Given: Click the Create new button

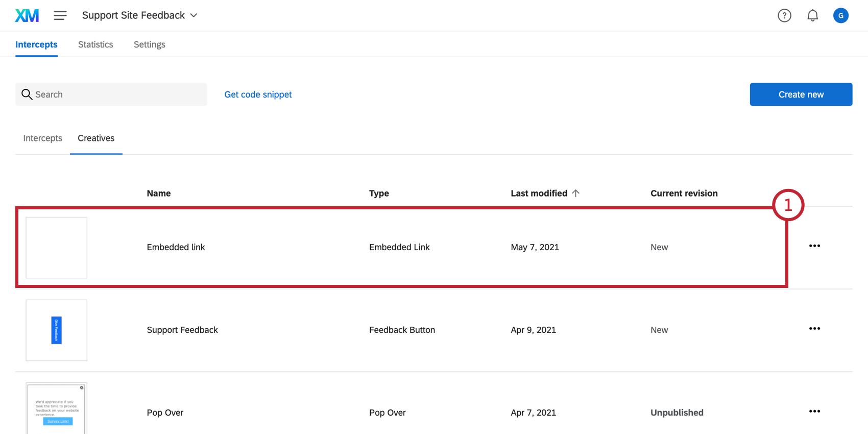Looking at the screenshot, I should pyautogui.click(x=801, y=94).
